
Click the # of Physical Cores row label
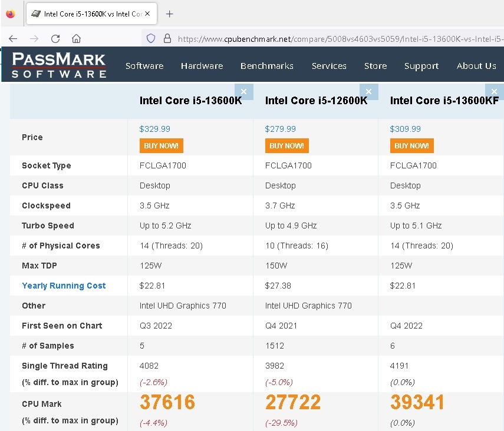(x=61, y=246)
